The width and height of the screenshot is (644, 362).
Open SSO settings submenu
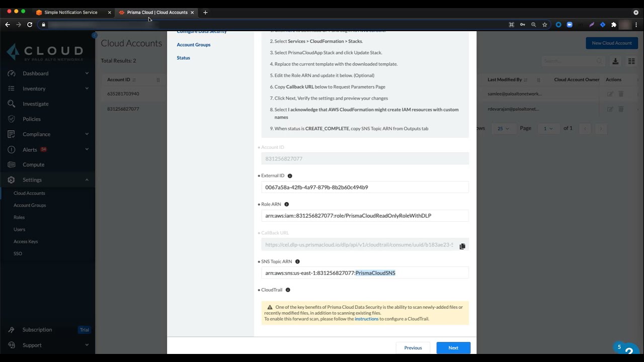pos(18,253)
